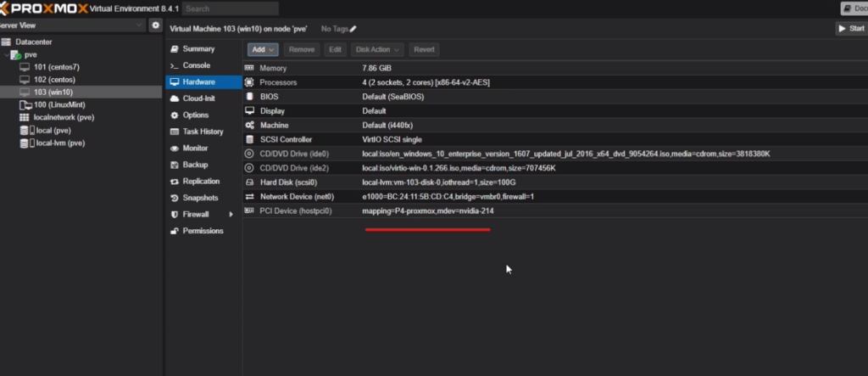Click the Machine gears icon

250,126
